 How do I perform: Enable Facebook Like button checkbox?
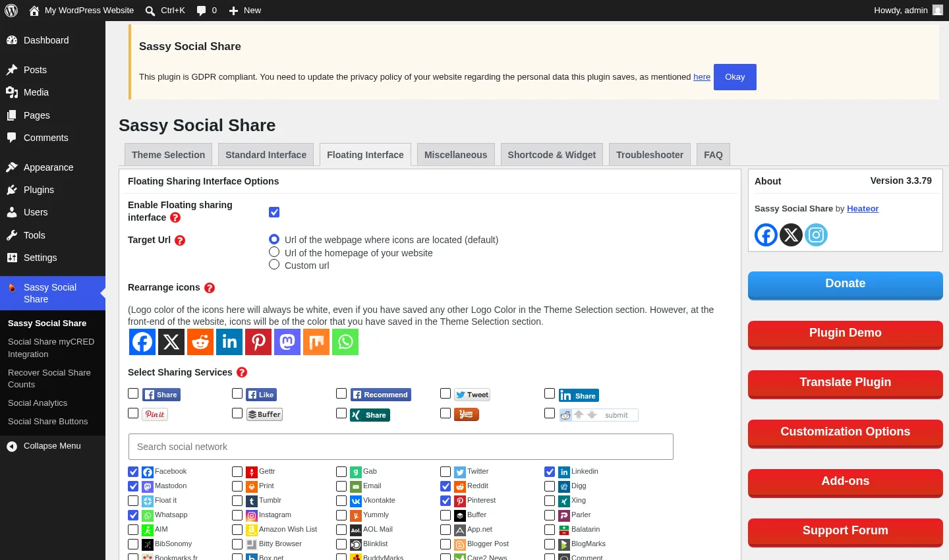(237, 393)
